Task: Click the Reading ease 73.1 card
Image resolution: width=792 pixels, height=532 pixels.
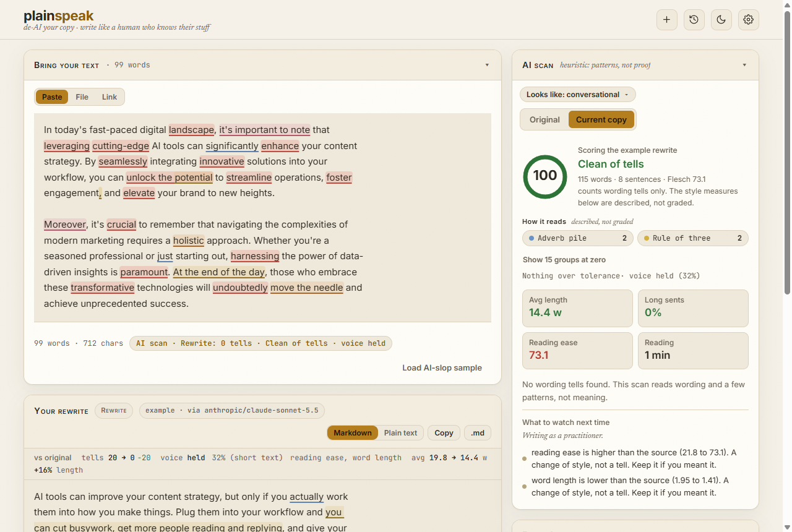Action: pyautogui.click(x=577, y=351)
